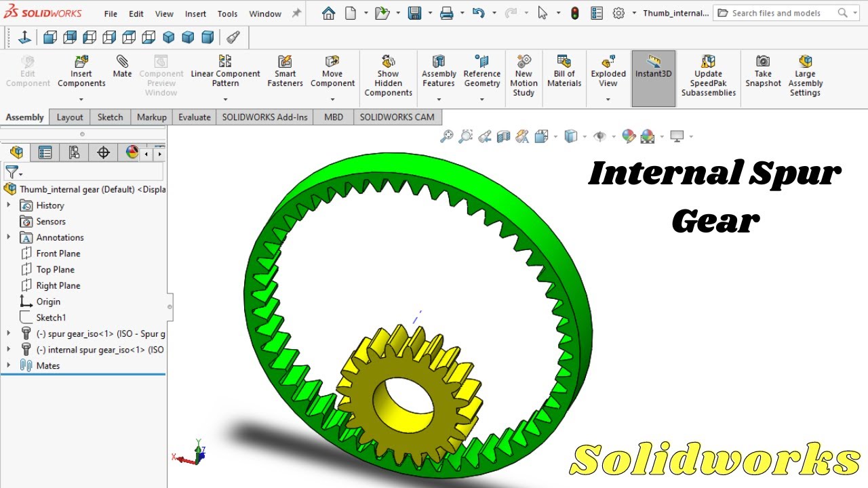Click Linear Component Pattern
The width and height of the screenshot is (868, 488).
225,73
